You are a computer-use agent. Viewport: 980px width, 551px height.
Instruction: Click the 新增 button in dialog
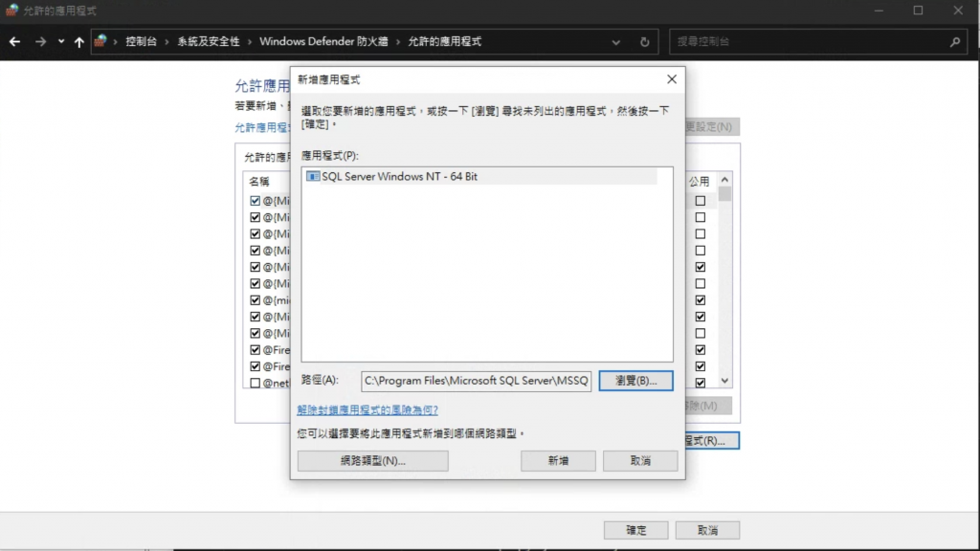click(x=558, y=460)
